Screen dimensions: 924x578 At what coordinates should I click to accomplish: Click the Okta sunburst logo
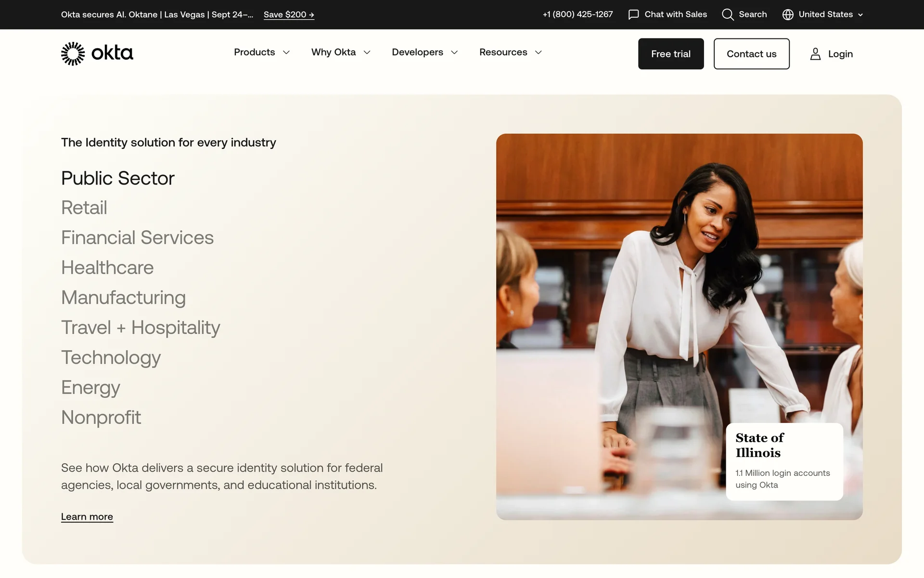click(73, 53)
